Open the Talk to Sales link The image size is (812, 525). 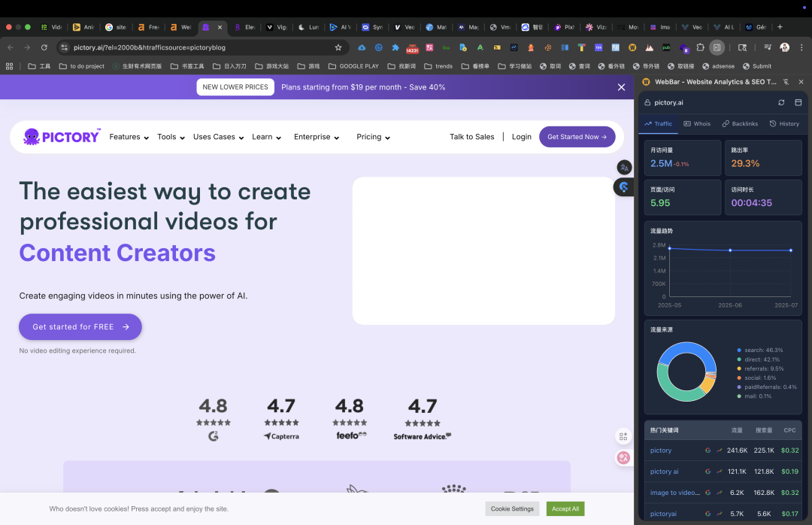[x=471, y=137]
